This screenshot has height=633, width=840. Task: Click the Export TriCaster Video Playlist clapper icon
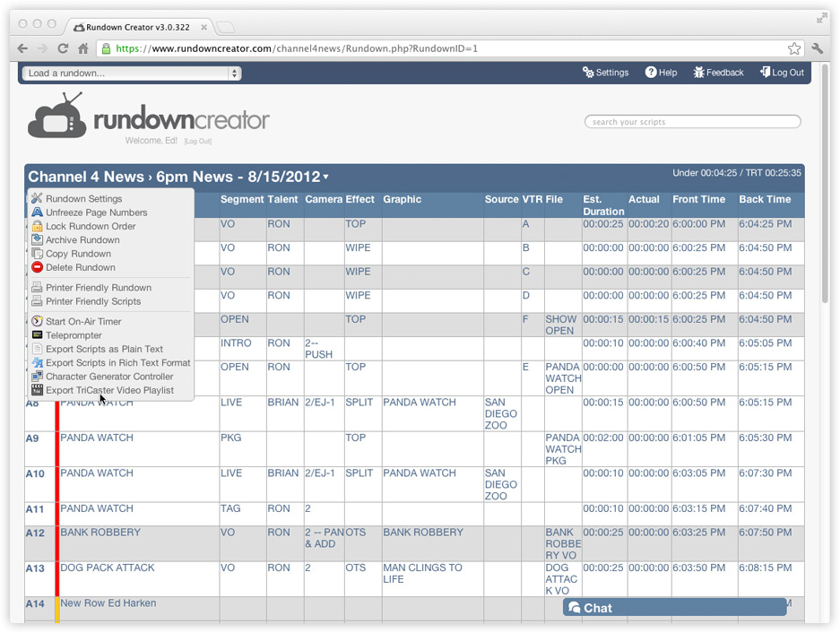point(37,390)
